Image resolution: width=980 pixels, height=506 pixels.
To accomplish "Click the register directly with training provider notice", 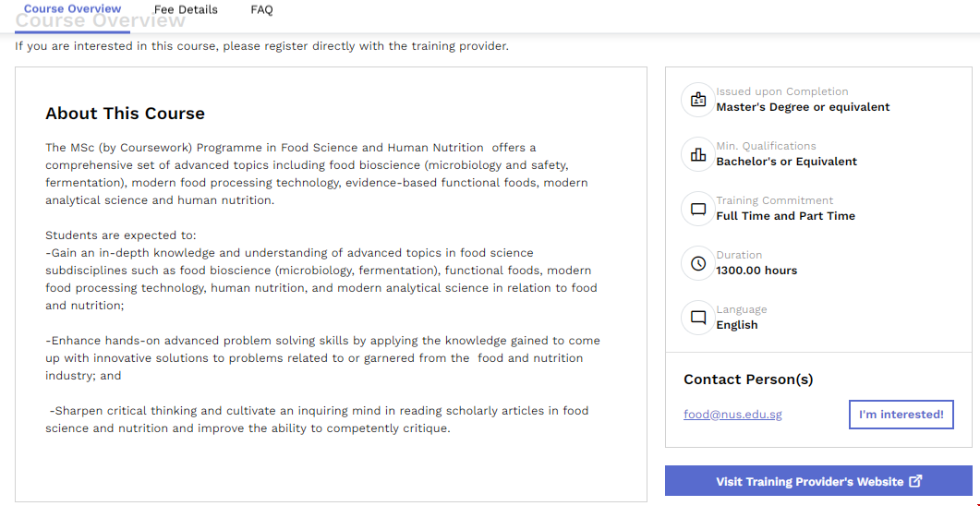I will (x=261, y=45).
